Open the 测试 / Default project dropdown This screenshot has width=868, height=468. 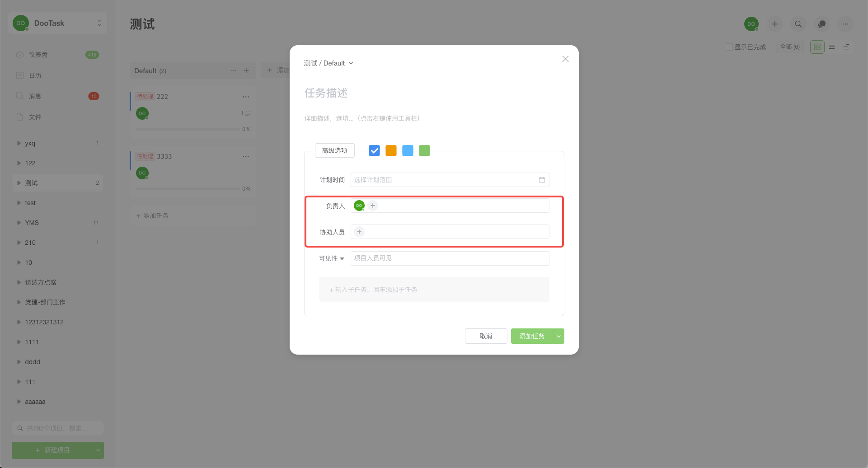click(x=328, y=63)
